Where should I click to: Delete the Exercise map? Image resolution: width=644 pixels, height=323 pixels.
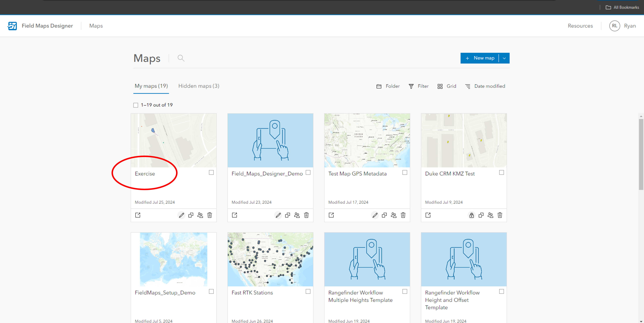210,215
